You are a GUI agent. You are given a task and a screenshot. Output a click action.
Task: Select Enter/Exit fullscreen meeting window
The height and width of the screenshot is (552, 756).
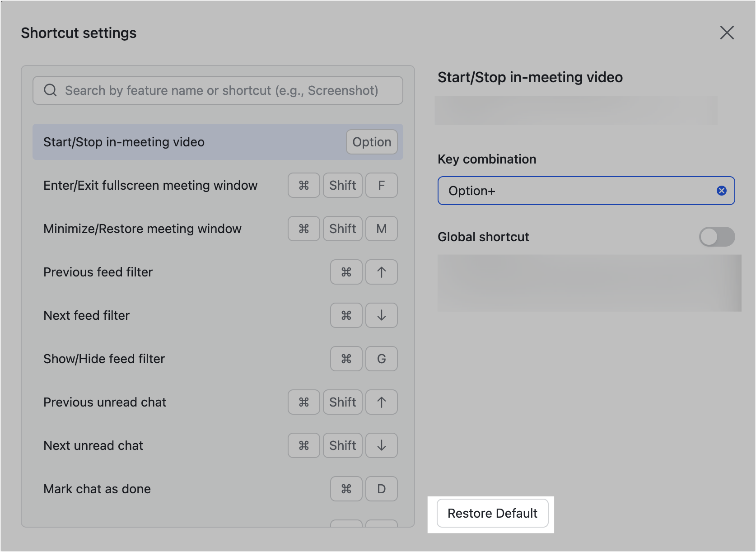point(218,185)
